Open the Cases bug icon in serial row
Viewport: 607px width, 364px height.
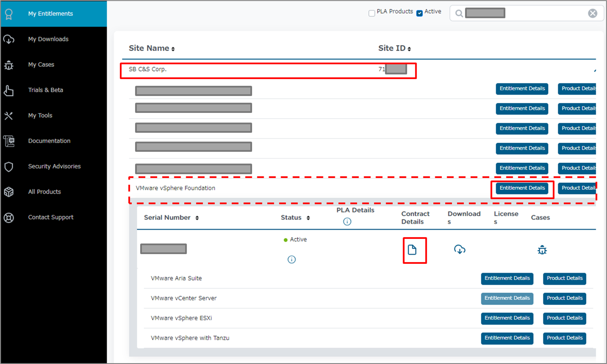point(542,250)
